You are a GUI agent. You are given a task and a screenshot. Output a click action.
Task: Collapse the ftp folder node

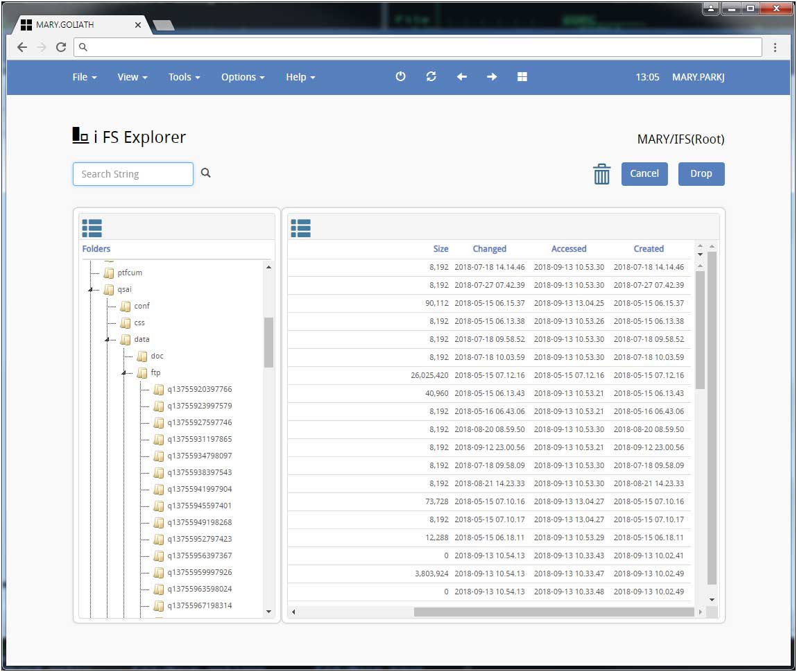[x=124, y=373]
